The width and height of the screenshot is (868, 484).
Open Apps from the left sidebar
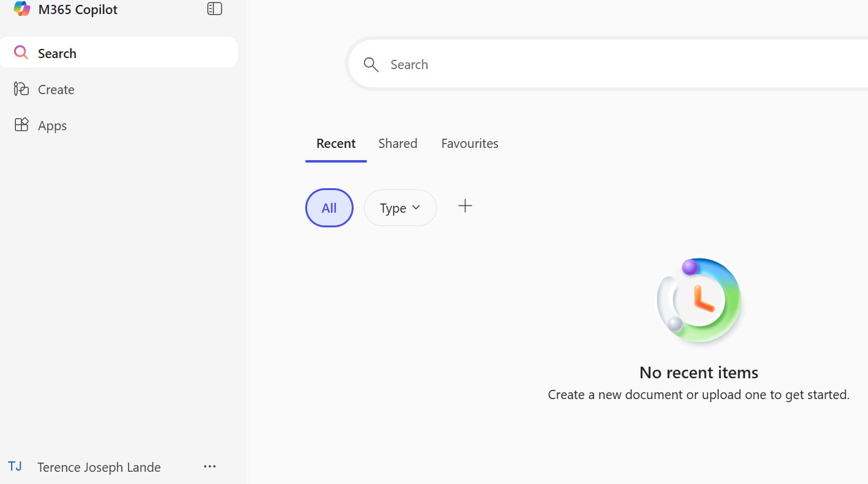[x=52, y=126]
